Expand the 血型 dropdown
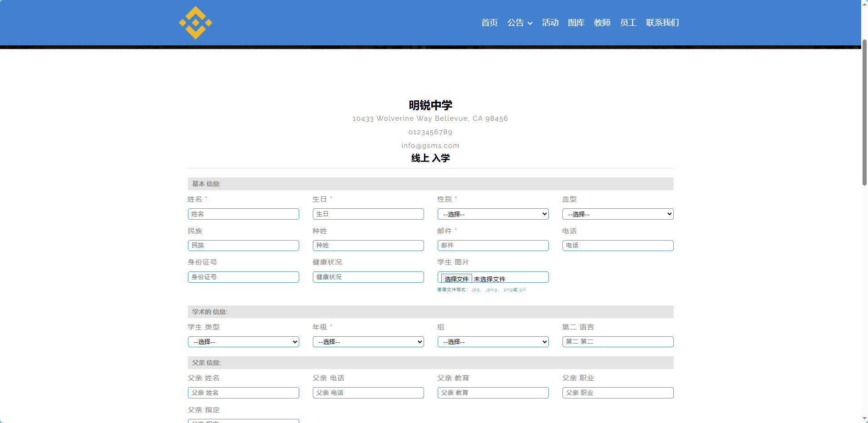Screen dimensions: 868x423 (x=617, y=214)
